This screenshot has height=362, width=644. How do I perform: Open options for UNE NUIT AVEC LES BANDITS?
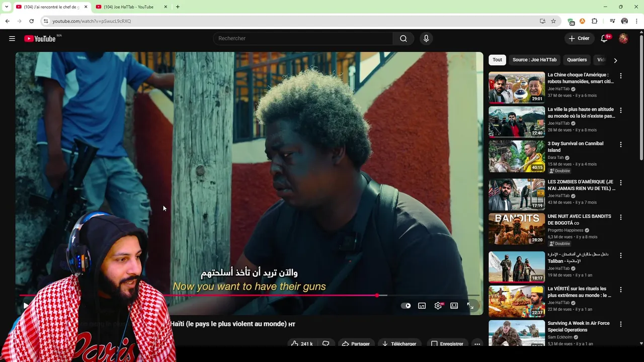(x=620, y=217)
